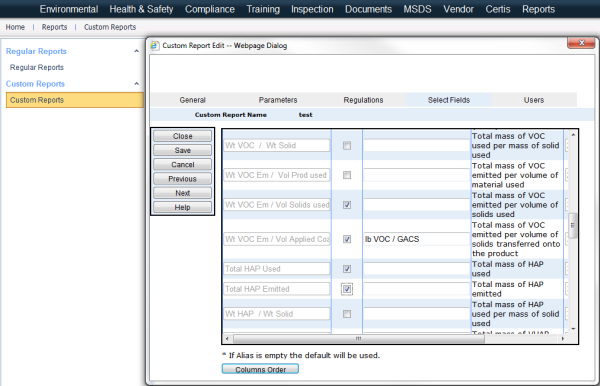Click alias input for Wt HAP / Wt Solid row
Viewport: 600px width, 386px height.
[x=416, y=314]
